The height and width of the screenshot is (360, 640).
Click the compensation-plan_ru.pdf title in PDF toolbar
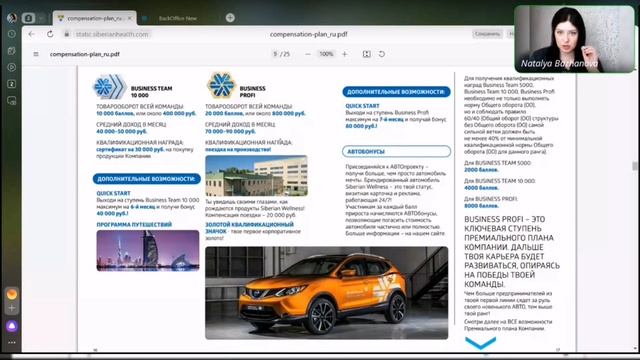coord(84,54)
